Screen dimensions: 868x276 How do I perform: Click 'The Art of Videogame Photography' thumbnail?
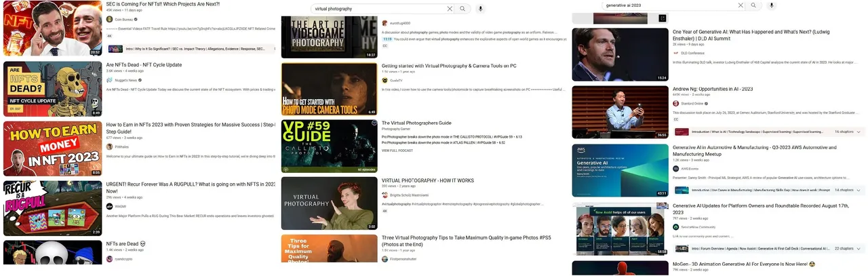point(329,37)
